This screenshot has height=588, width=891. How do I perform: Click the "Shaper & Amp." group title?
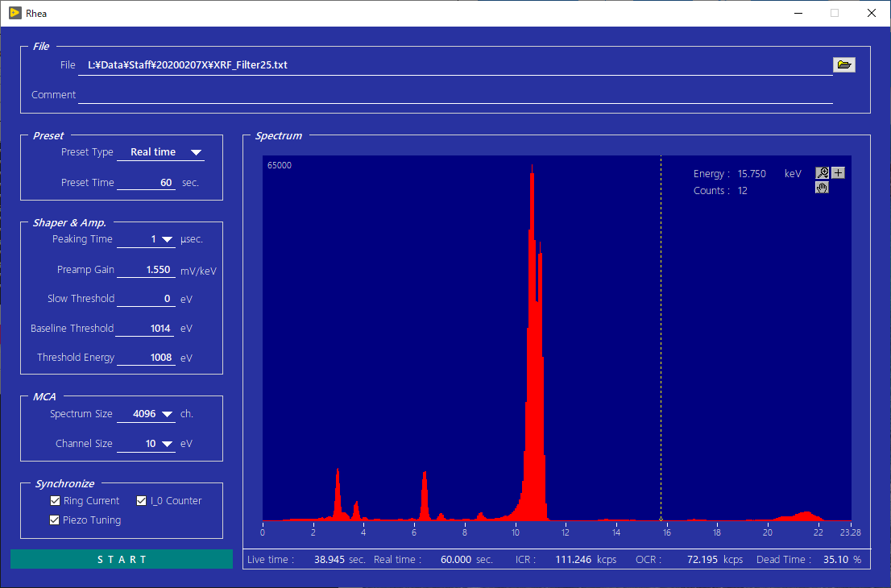(69, 222)
